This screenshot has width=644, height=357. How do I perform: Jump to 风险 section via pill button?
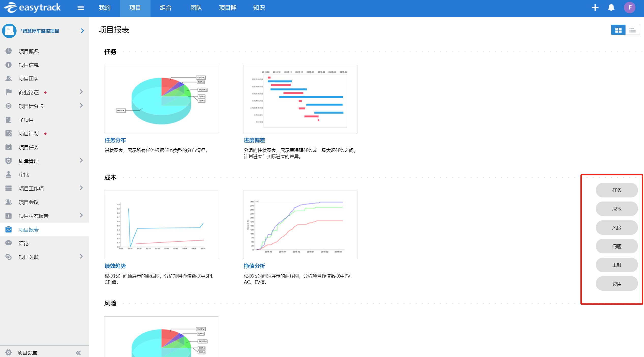click(617, 227)
